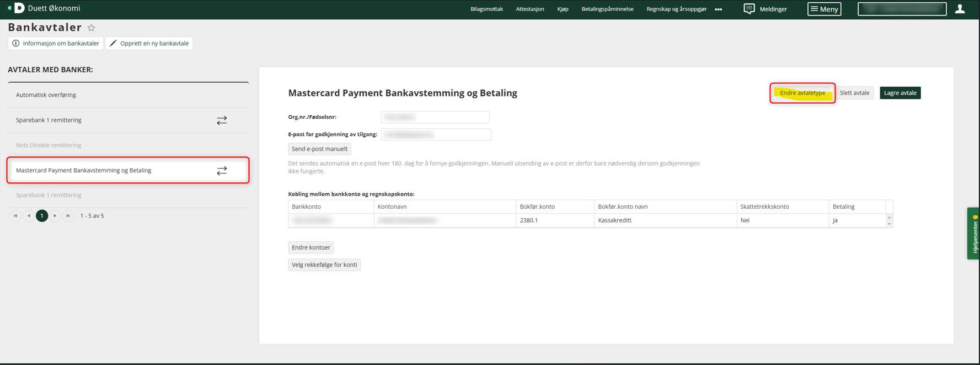Go to next page of agreements
980x365 pixels.
[55, 216]
